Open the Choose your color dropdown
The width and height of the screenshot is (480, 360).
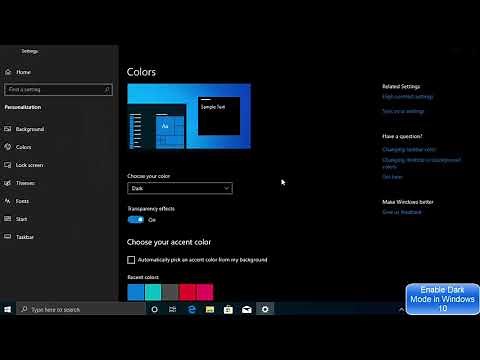tap(180, 188)
